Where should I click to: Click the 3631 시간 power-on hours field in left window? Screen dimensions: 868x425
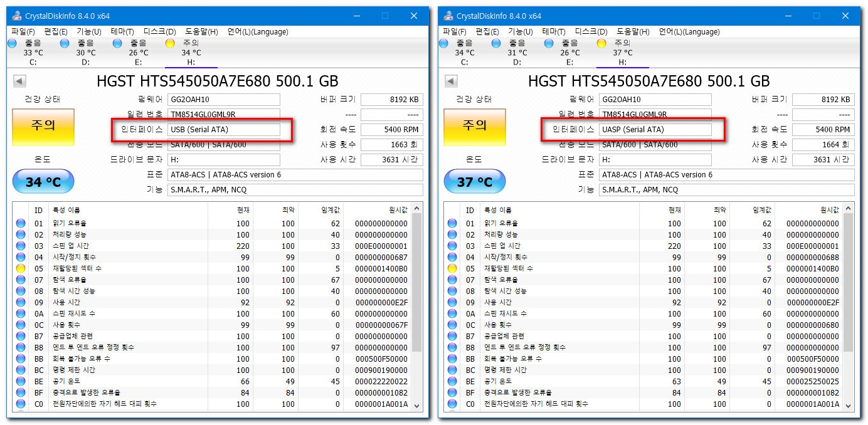pos(392,160)
